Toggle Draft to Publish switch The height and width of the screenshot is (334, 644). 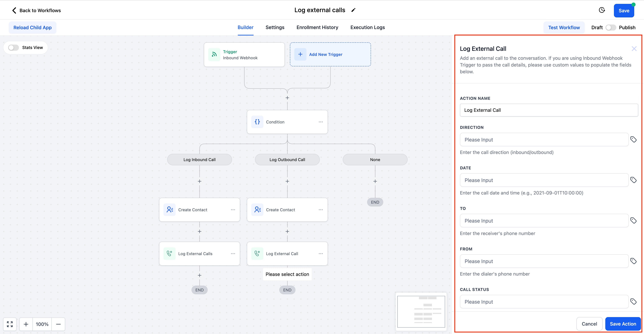(x=611, y=28)
